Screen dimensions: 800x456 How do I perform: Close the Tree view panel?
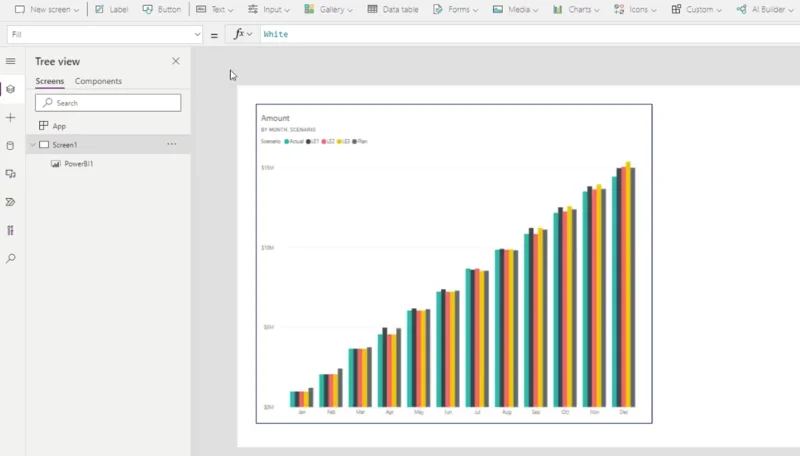(x=176, y=61)
